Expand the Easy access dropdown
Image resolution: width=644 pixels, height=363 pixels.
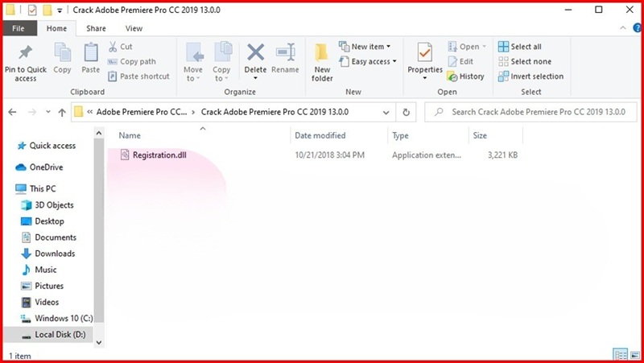point(394,62)
